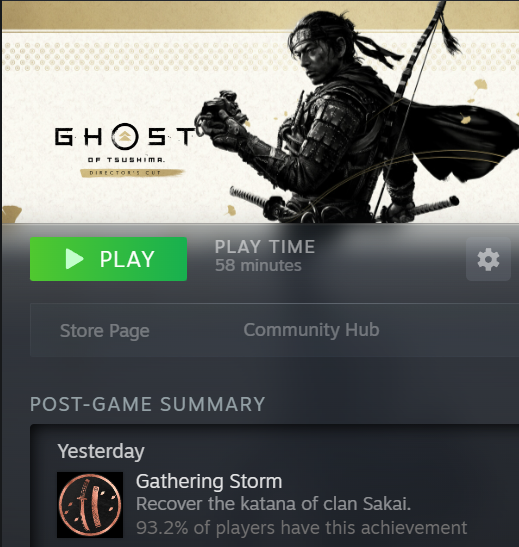The image size is (519, 547).
Task: Select the Gathering Storm achievement icon
Action: (x=90, y=505)
